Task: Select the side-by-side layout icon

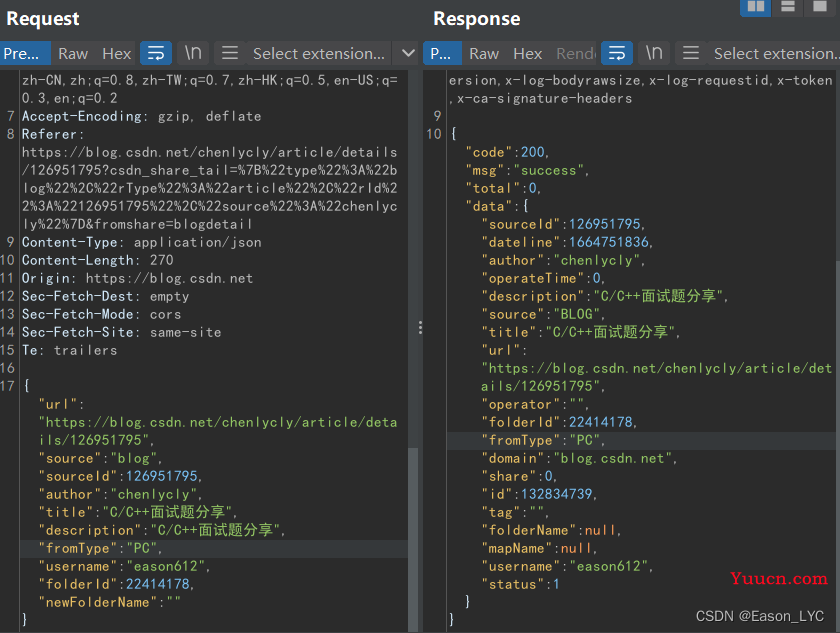Action: [755, 7]
